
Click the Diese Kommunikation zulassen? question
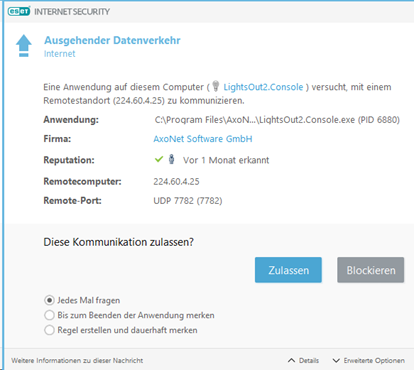(119, 242)
